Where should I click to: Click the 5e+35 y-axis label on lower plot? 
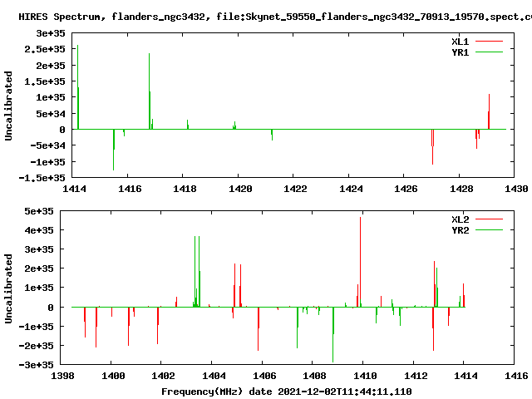point(39,211)
